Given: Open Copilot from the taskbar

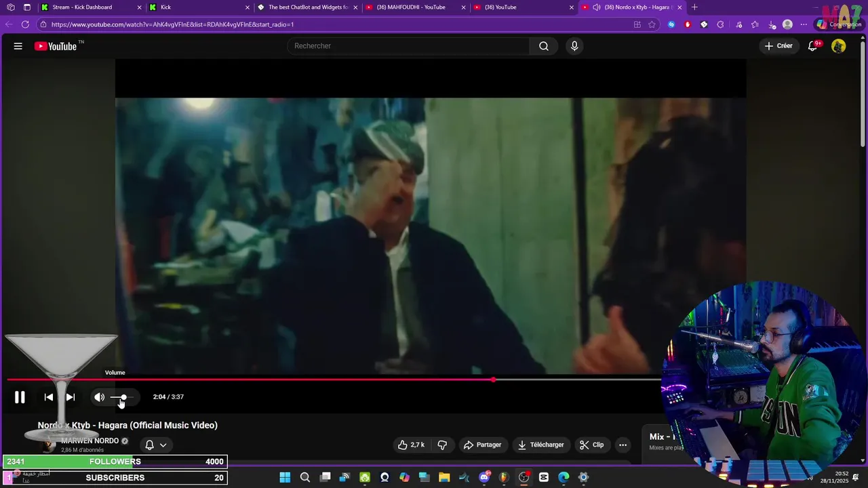Looking at the screenshot, I should coord(404,477).
